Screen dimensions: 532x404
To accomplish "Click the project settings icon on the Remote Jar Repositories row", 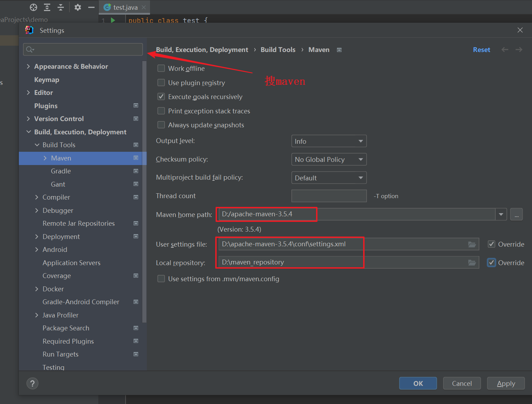I will tap(136, 223).
